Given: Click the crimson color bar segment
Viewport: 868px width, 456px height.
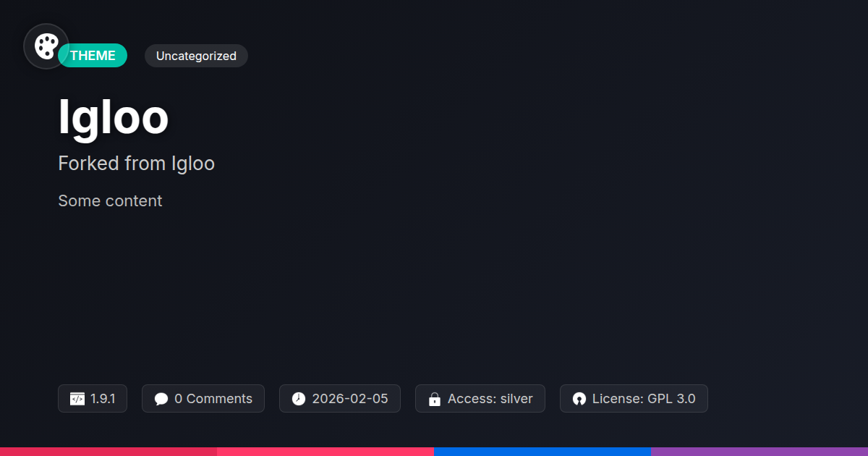Looking at the screenshot, I should point(109,452).
